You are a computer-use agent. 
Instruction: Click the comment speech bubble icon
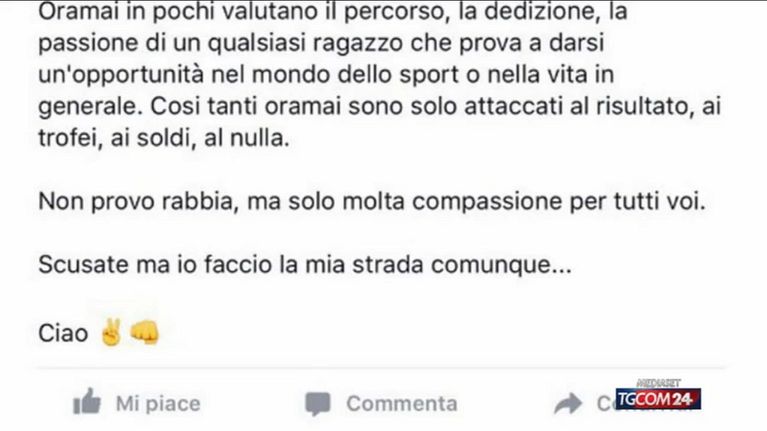click(318, 404)
